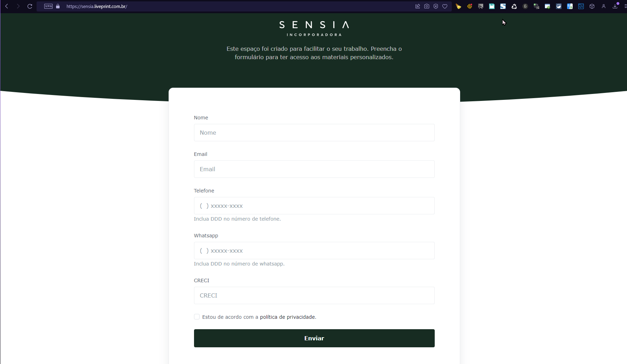Open the translate extension icon
The image size is (627, 364).
click(570, 6)
